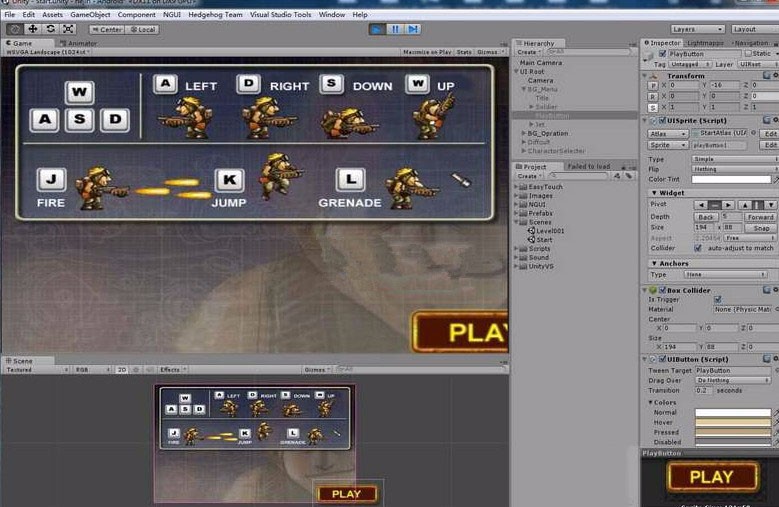
Task: Open the Tag Untagged dropdown
Action: coord(690,65)
